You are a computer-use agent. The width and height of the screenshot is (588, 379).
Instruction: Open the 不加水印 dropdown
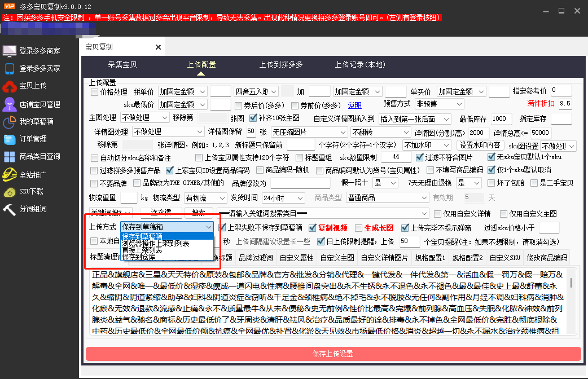pos(427,145)
